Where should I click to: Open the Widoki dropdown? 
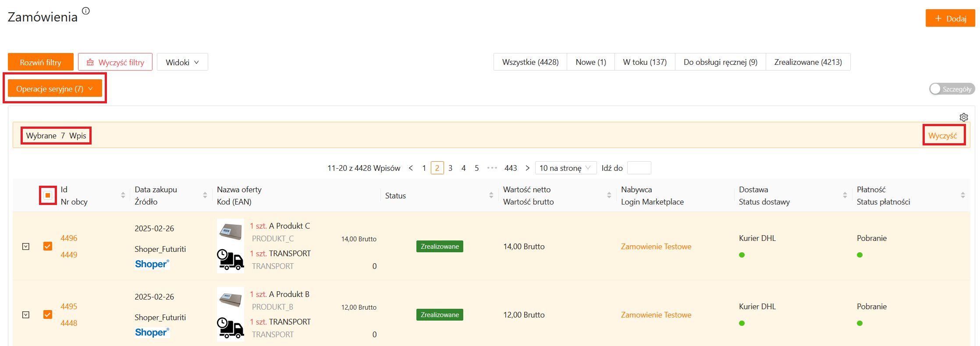tap(182, 62)
